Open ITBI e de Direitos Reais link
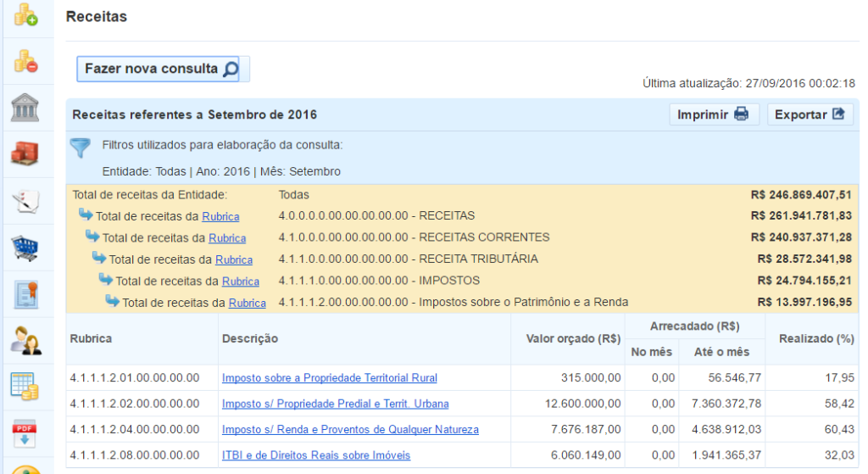This screenshot has width=868, height=474. point(315,455)
